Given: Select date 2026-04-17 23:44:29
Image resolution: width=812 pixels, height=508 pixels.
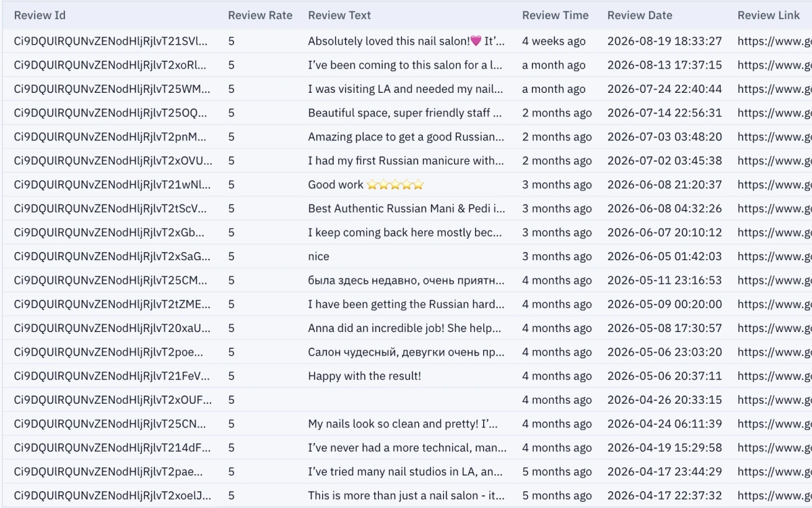Looking at the screenshot, I should click(664, 472).
